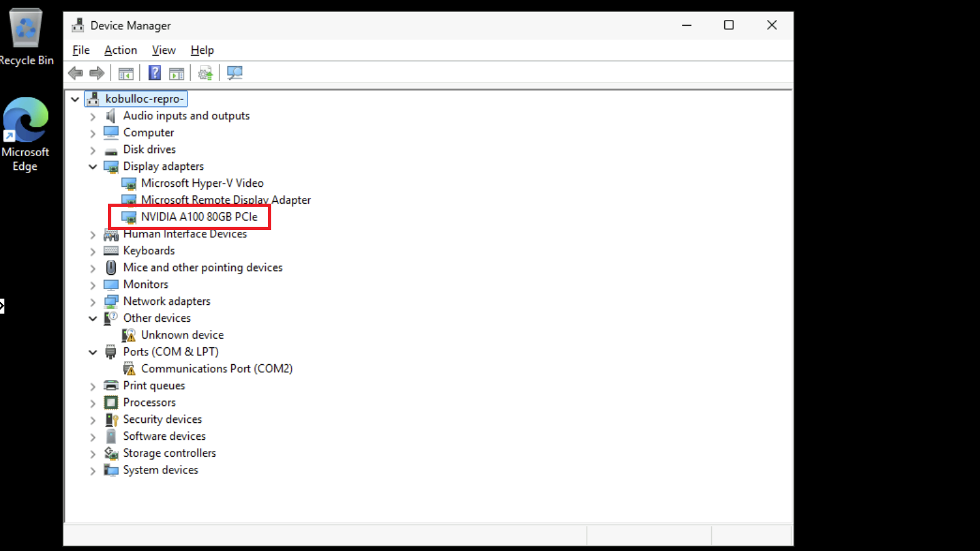Select the 'Software devices' label
Screen dimensions: 980x551
point(164,436)
